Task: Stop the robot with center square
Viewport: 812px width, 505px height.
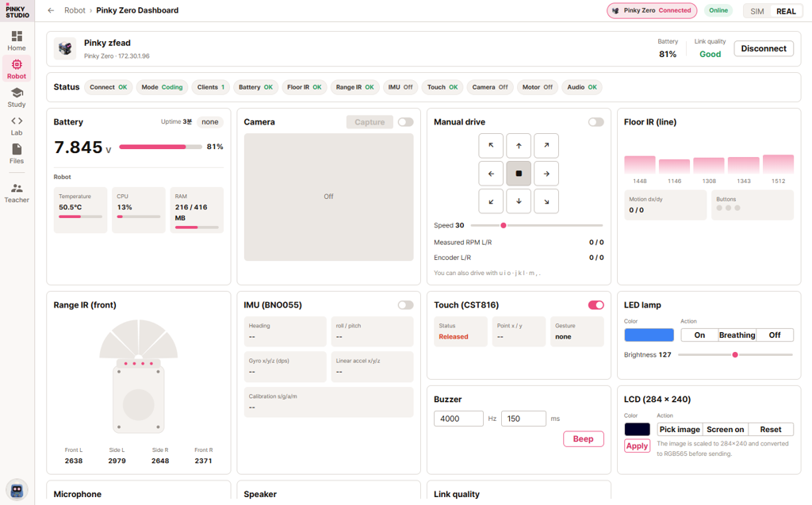Action: pos(519,174)
